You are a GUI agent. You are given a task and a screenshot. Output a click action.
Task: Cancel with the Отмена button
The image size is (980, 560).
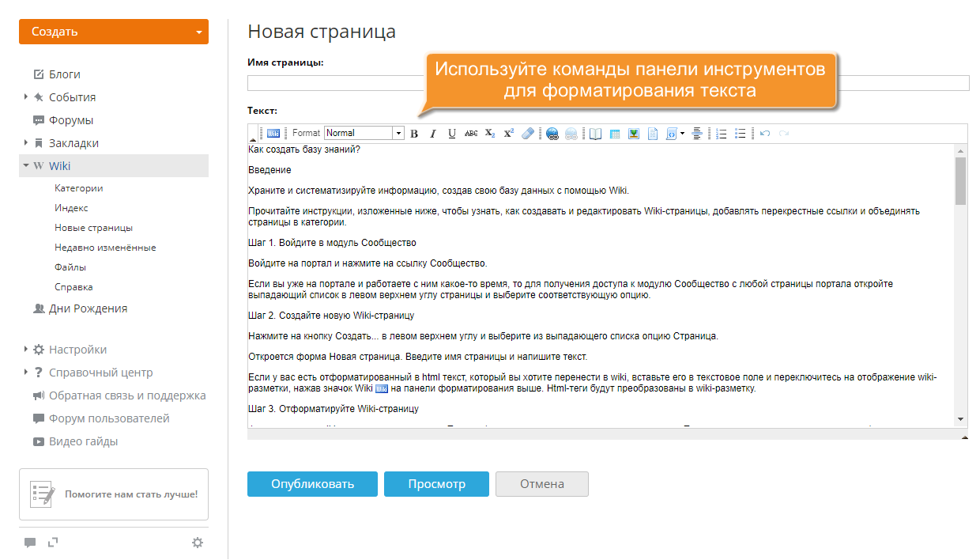(x=542, y=484)
